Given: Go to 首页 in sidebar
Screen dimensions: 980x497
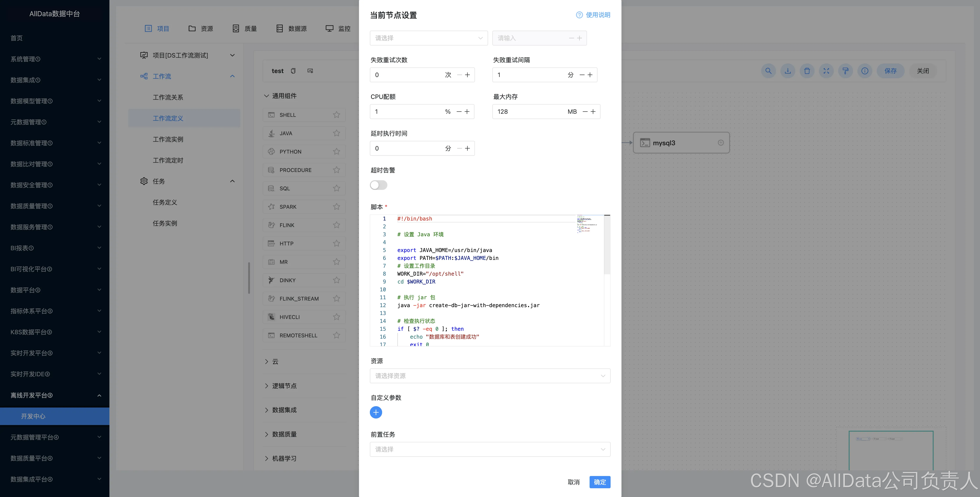Looking at the screenshot, I should [x=16, y=38].
